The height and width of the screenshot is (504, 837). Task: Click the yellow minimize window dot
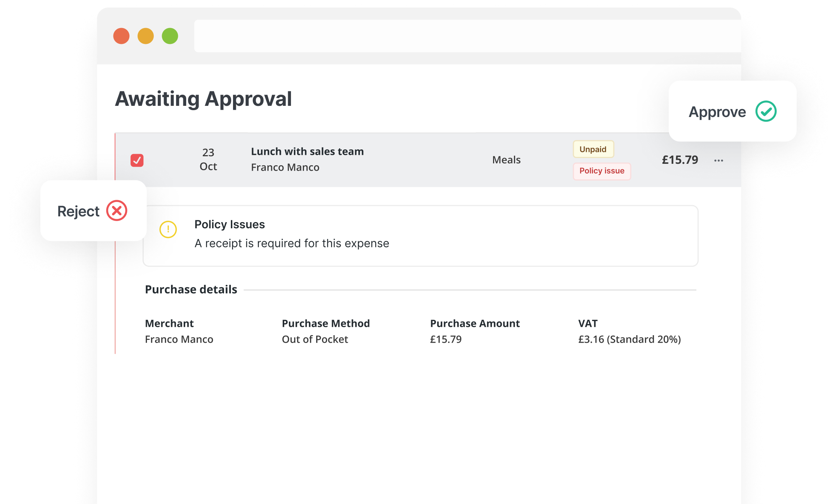[146, 36]
